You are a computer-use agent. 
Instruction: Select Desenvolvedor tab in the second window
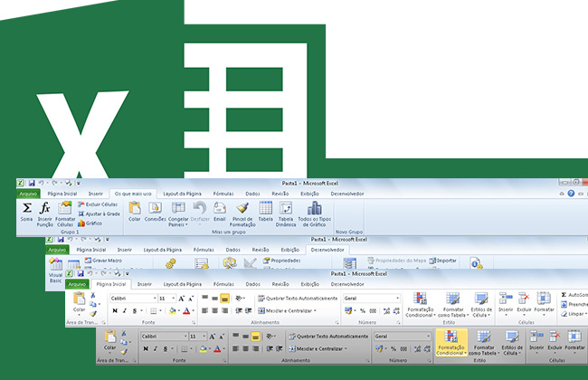(327, 250)
